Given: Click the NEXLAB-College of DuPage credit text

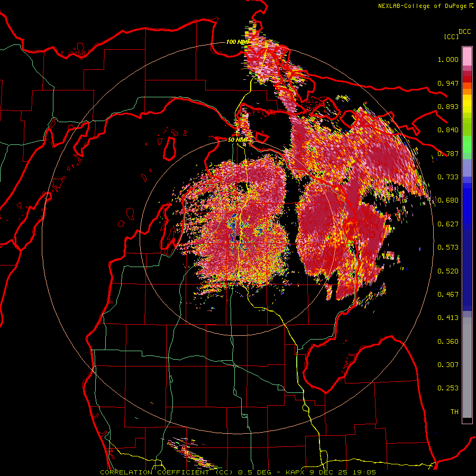Looking at the screenshot, I should [x=425, y=6].
